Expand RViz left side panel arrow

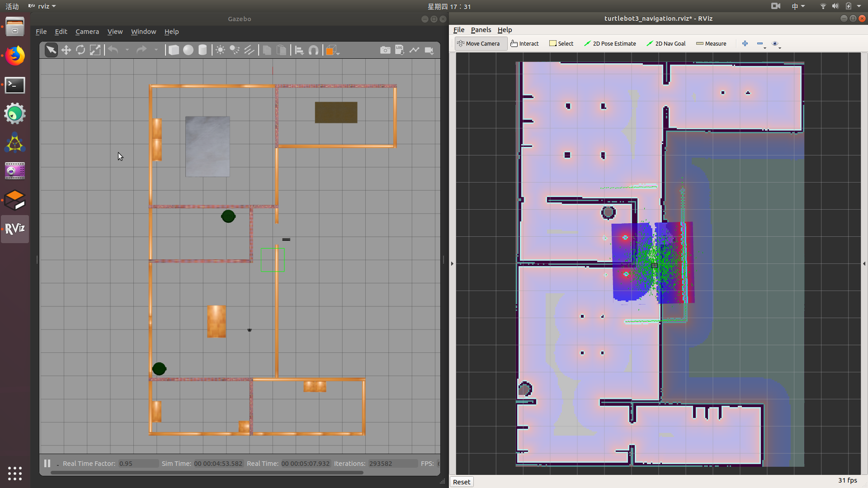click(452, 263)
